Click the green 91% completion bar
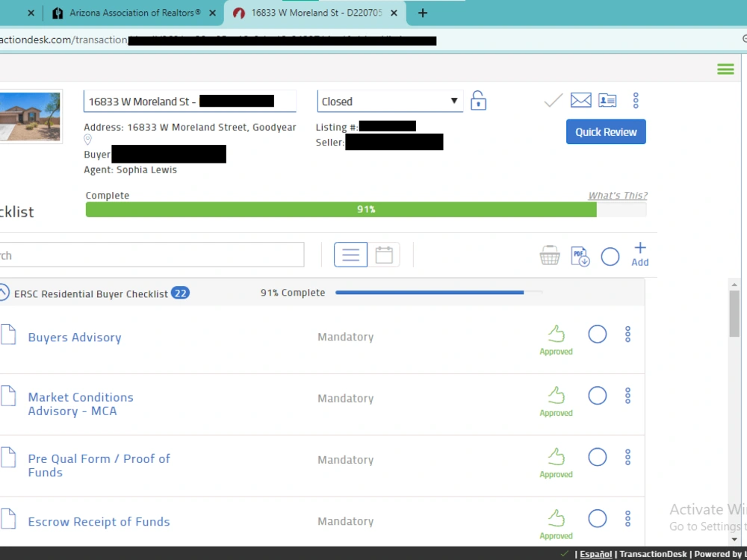The height and width of the screenshot is (560, 747). coord(341,209)
